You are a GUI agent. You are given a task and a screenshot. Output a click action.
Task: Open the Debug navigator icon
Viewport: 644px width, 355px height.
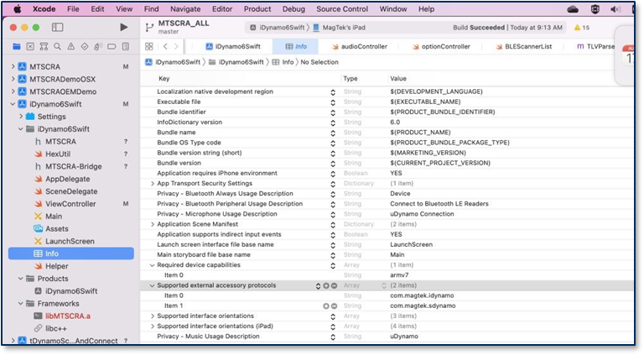coord(98,46)
